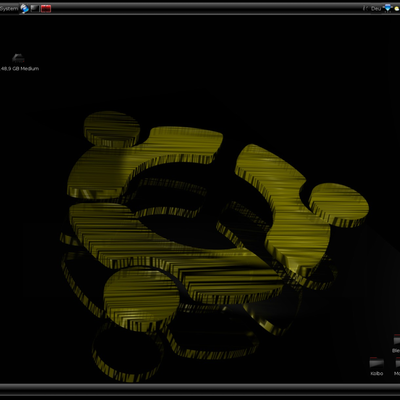This screenshot has width=400, height=400.
Task: Click the blue network tray icon
Action: coord(387,8)
